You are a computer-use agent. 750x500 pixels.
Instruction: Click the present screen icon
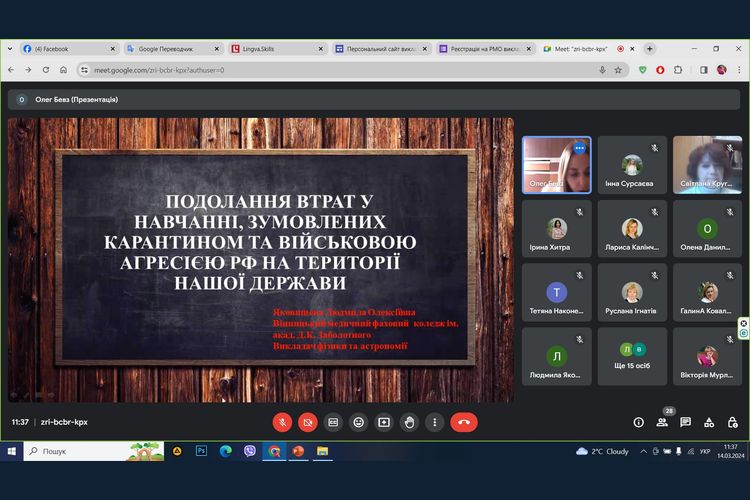point(383,422)
